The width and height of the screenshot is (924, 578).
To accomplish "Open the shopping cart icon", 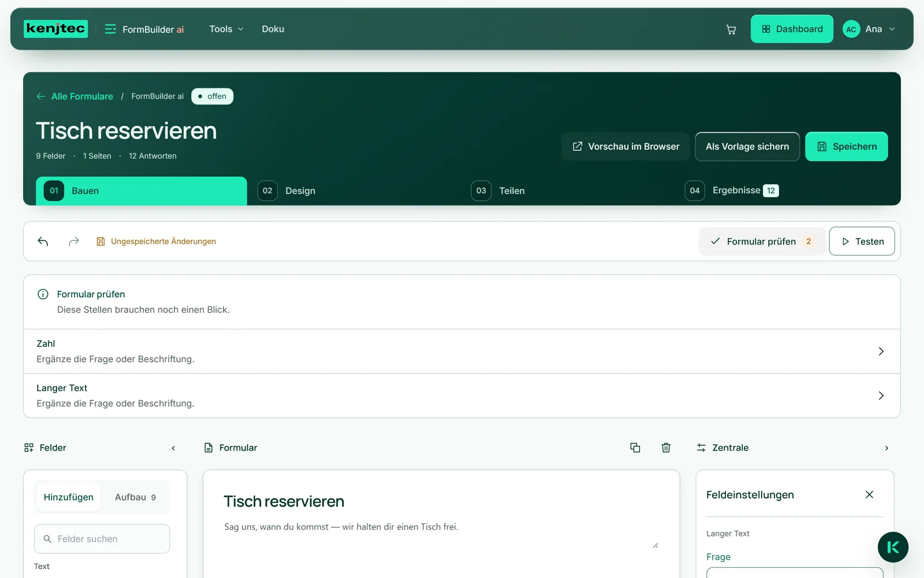I will pyautogui.click(x=731, y=29).
